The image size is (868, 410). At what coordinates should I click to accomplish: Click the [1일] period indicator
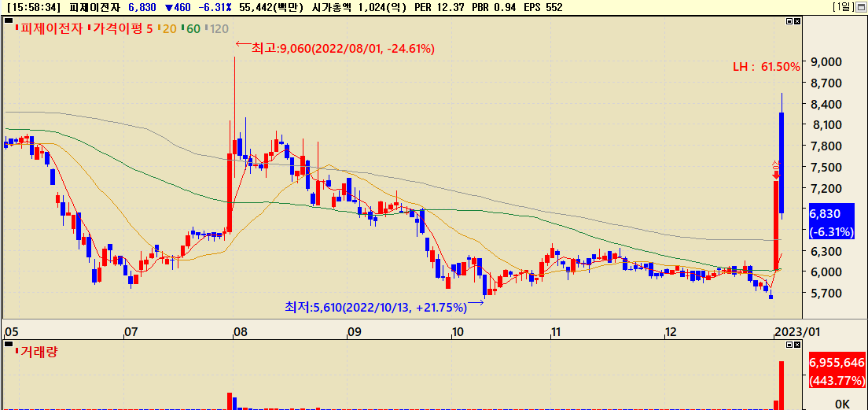click(x=844, y=6)
